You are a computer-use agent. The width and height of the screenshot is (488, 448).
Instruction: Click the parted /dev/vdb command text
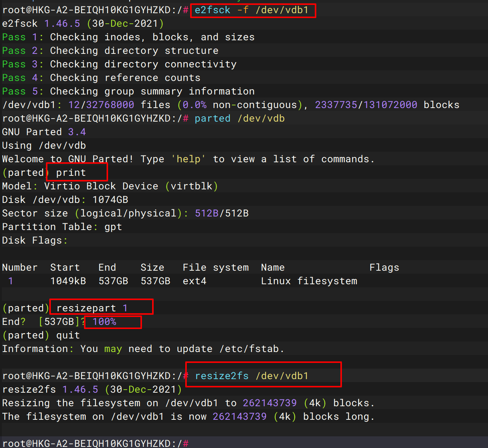[239, 119]
